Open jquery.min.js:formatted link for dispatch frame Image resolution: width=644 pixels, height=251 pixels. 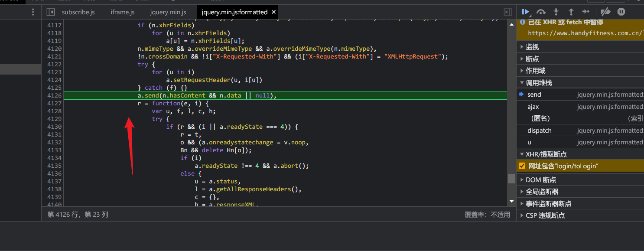click(610, 130)
